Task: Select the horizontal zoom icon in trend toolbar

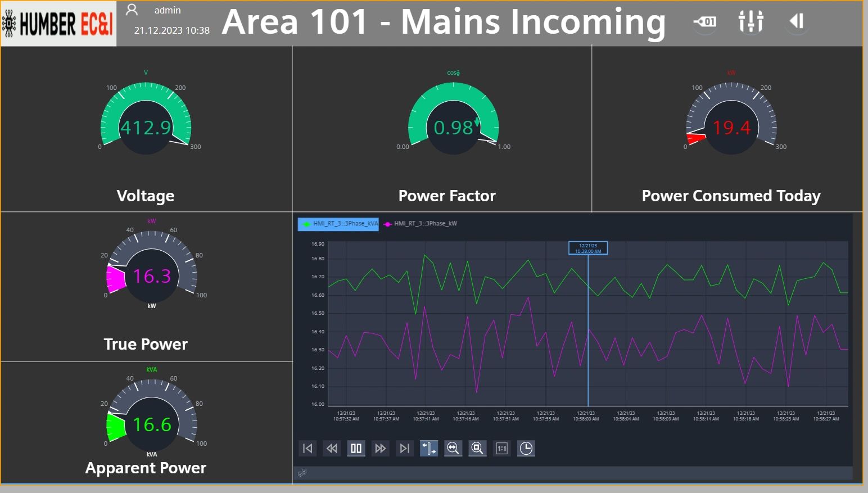Action: pos(453,448)
